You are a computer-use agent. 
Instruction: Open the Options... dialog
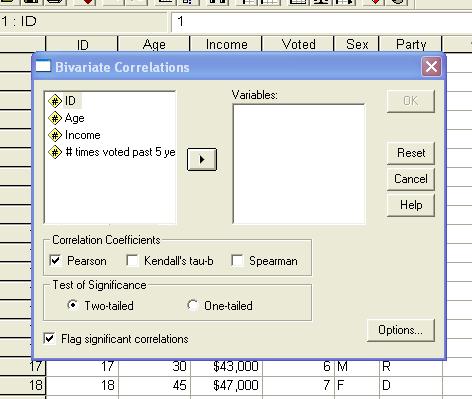click(401, 330)
